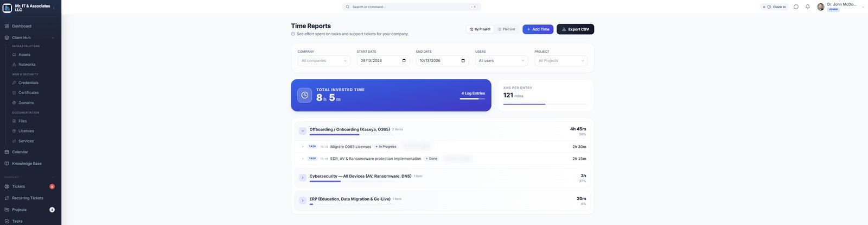Click the Files folder icon
The width and height of the screenshot is (868, 225).
coord(14,121)
